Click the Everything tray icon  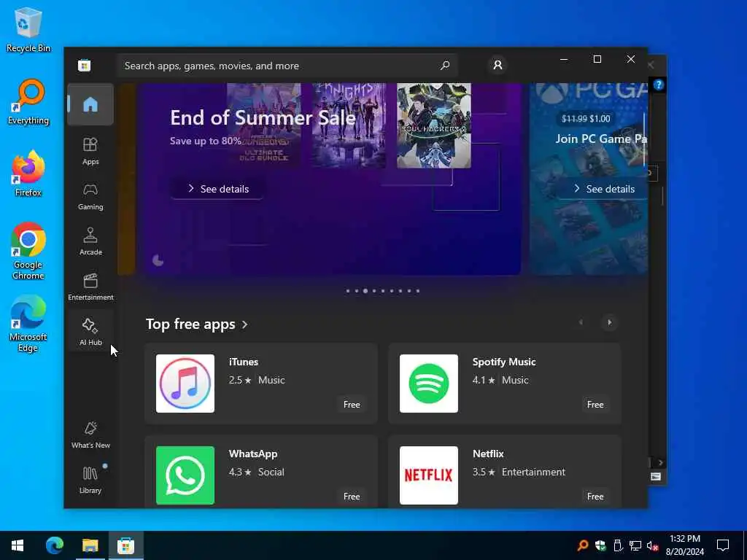click(583, 545)
